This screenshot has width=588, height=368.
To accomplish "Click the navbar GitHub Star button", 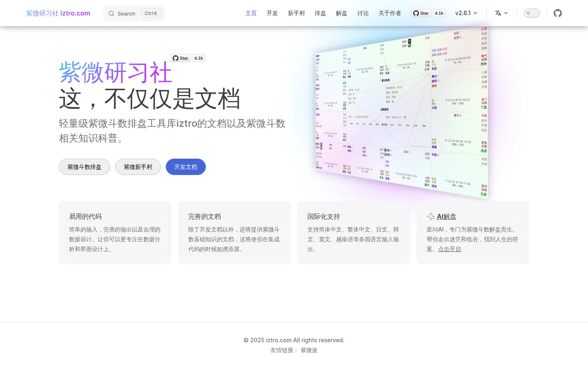I will click(x=421, y=13).
